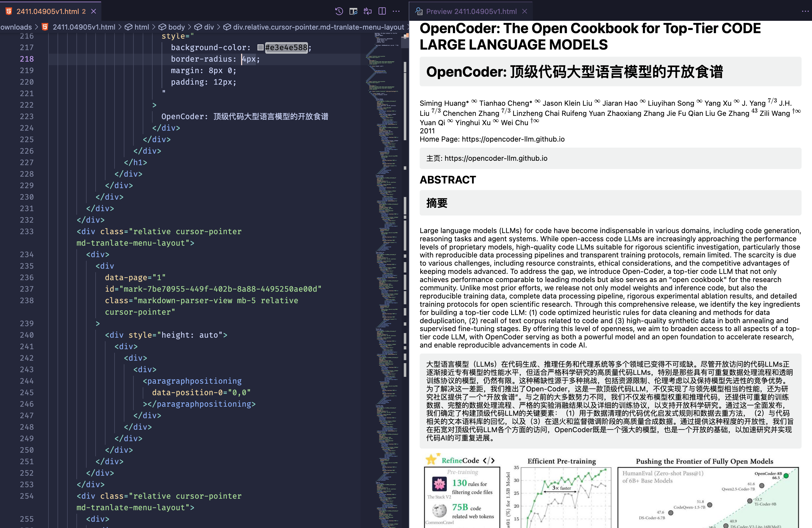Click line number 218 in the gutter
This screenshot has height=528, width=812.
tap(27, 59)
